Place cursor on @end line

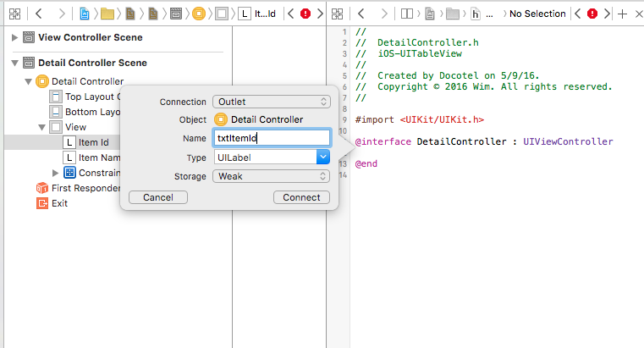(366, 163)
